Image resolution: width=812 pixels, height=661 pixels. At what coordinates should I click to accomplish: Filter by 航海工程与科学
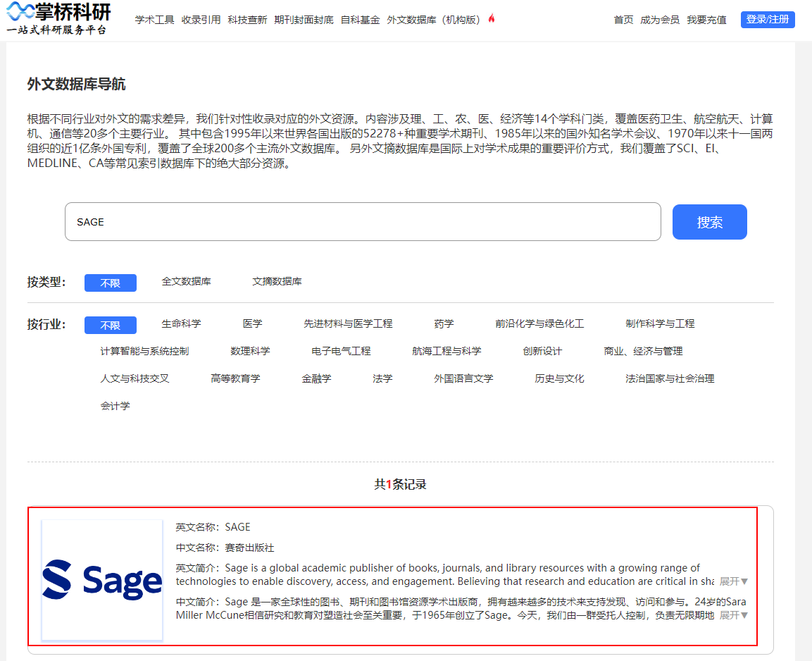coord(447,351)
